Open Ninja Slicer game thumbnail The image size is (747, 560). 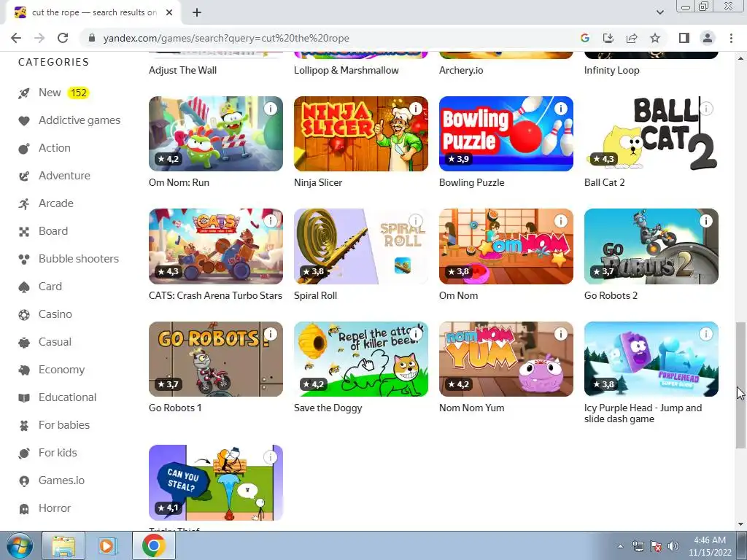361,134
